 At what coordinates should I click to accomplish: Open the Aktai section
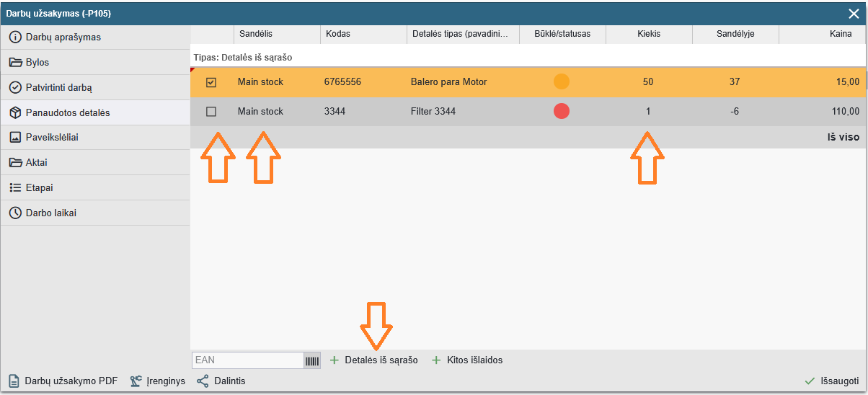click(x=36, y=163)
